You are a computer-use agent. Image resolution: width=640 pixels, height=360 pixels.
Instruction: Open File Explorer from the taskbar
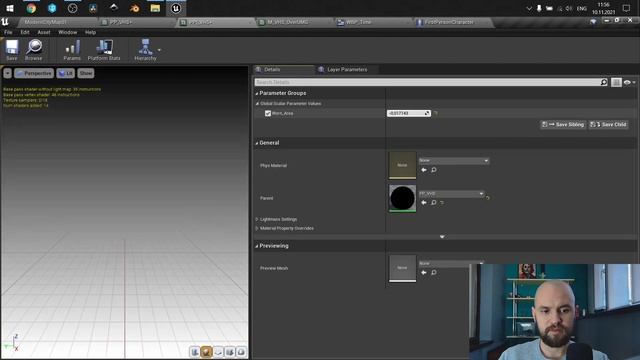pos(155,8)
